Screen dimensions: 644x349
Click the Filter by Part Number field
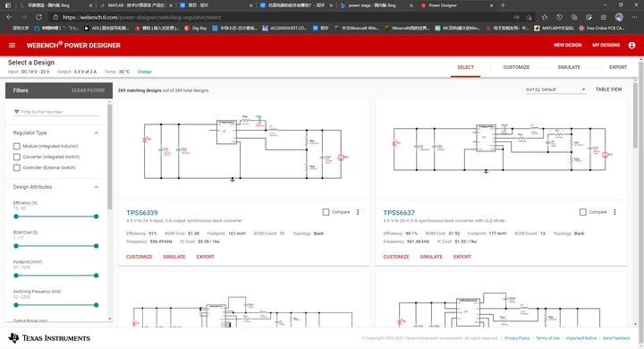[x=56, y=112]
